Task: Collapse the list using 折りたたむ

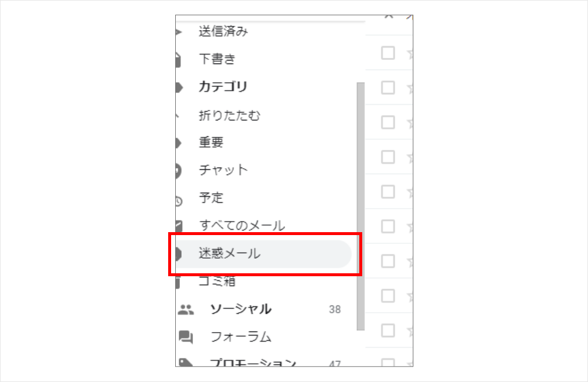Action: point(229,115)
